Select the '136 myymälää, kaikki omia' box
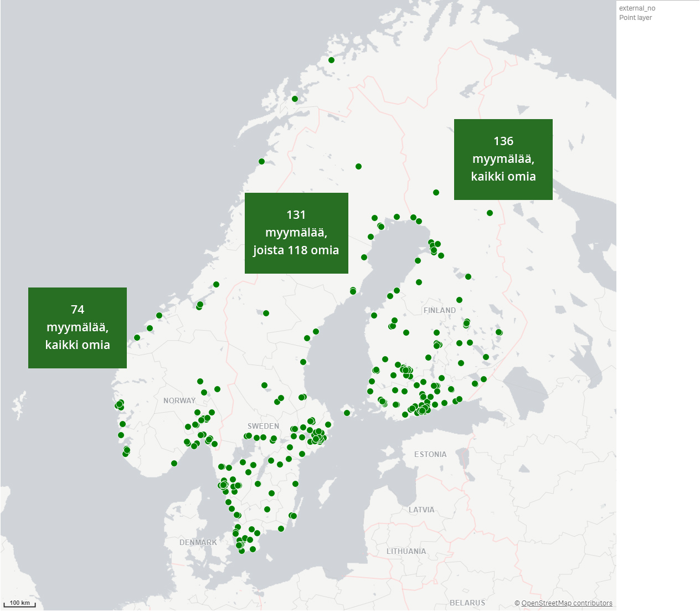Viewport: 700px width, 611px height. tap(503, 160)
